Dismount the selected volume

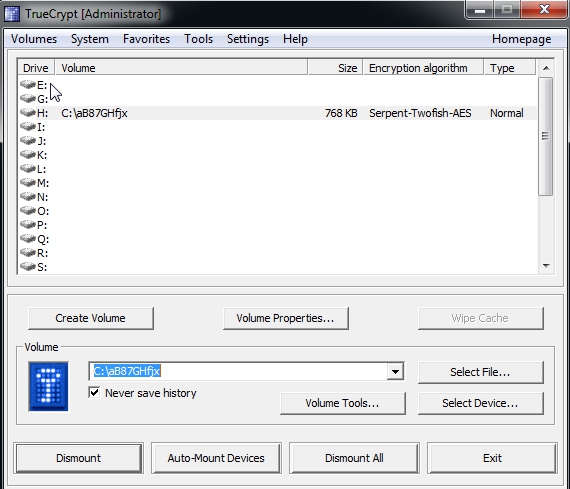click(79, 458)
